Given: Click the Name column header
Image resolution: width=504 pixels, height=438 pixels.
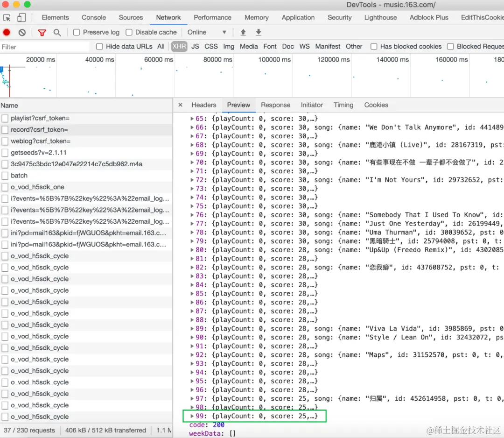Looking at the screenshot, I should pos(86,106).
